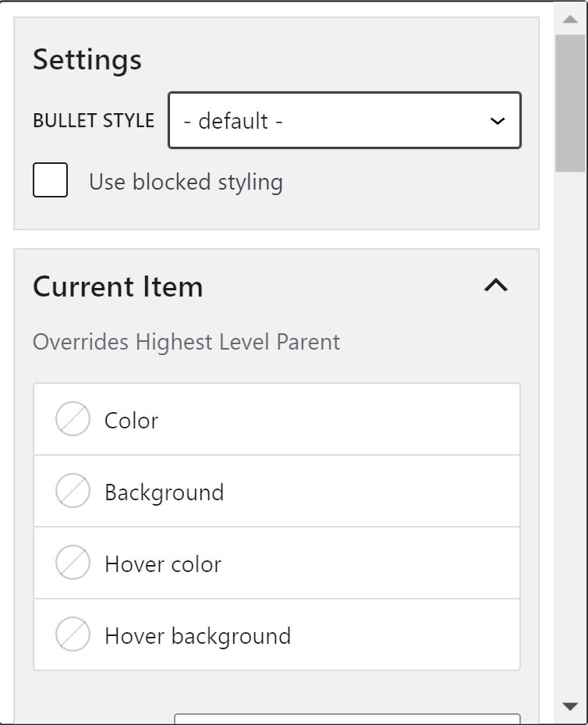This screenshot has height=725, width=588.
Task: Click the empty color circle beside Hover background
Action: coord(73,634)
